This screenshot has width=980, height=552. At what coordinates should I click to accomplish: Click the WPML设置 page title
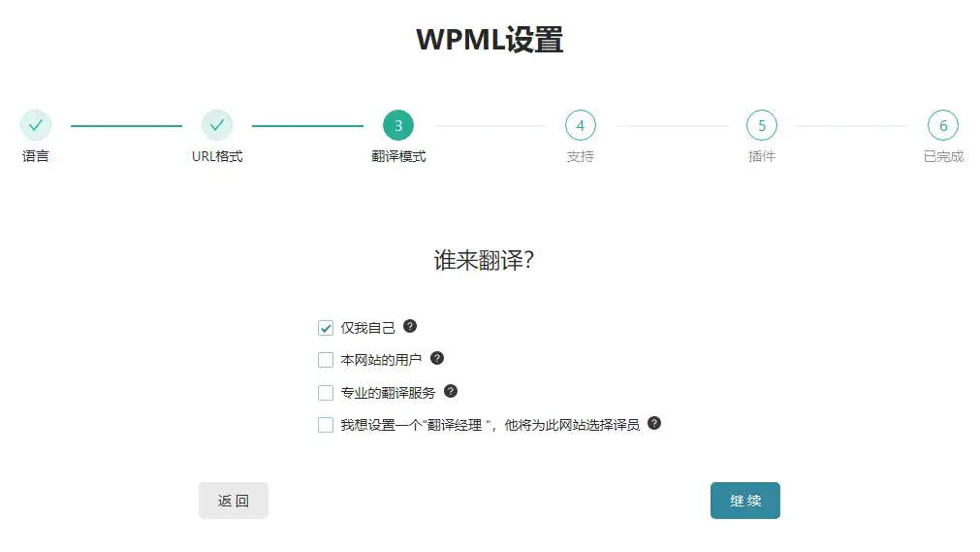coord(490,40)
